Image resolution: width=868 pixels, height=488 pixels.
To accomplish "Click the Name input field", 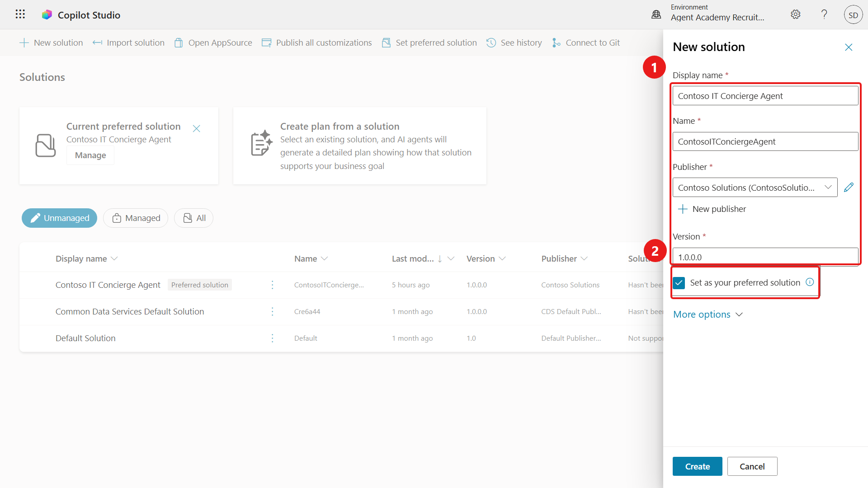I will [765, 141].
